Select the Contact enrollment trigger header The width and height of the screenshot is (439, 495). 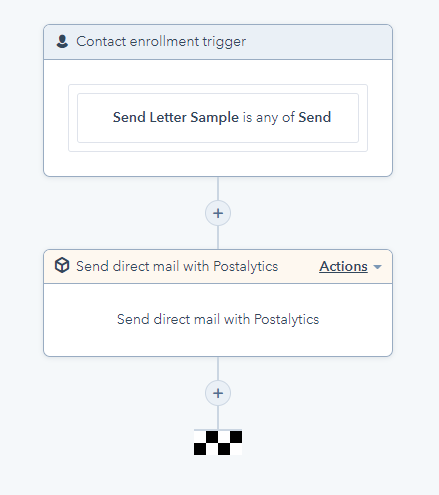218,42
